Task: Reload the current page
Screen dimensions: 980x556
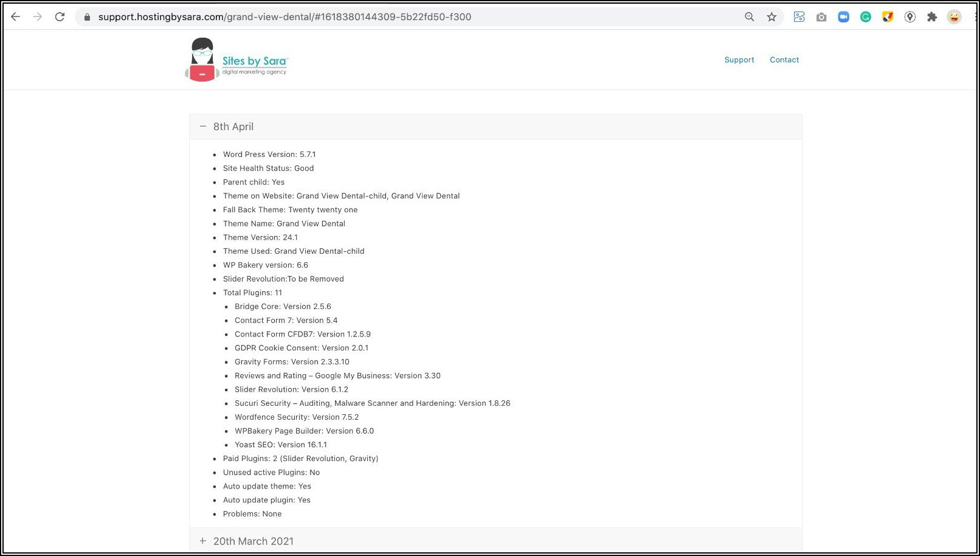Action: click(x=60, y=17)
